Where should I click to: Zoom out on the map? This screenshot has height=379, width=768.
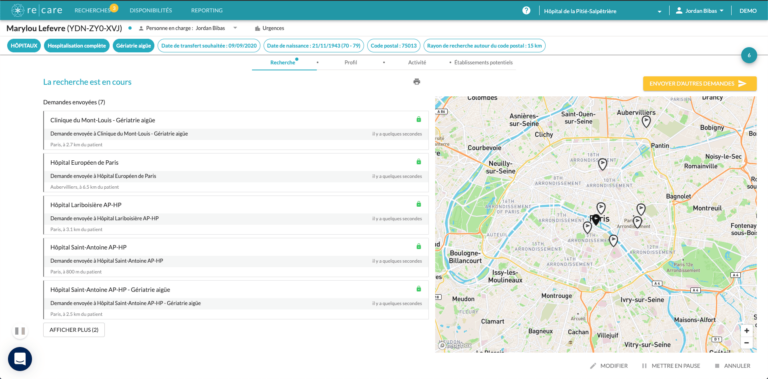(746, 343)
